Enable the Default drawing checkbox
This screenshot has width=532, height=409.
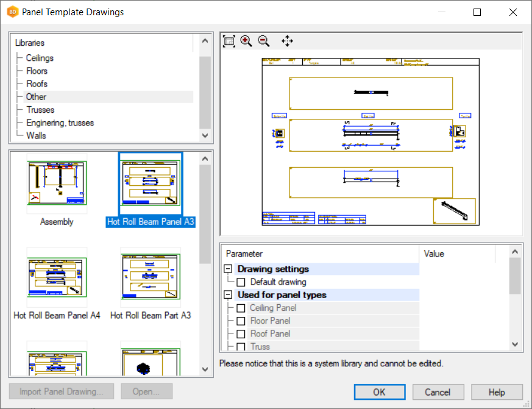(241, 282)
